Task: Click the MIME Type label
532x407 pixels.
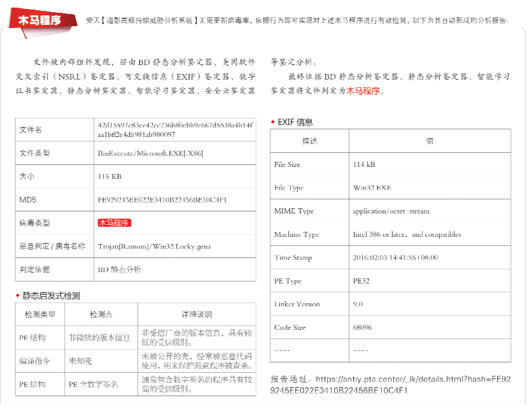Action: 294,211
